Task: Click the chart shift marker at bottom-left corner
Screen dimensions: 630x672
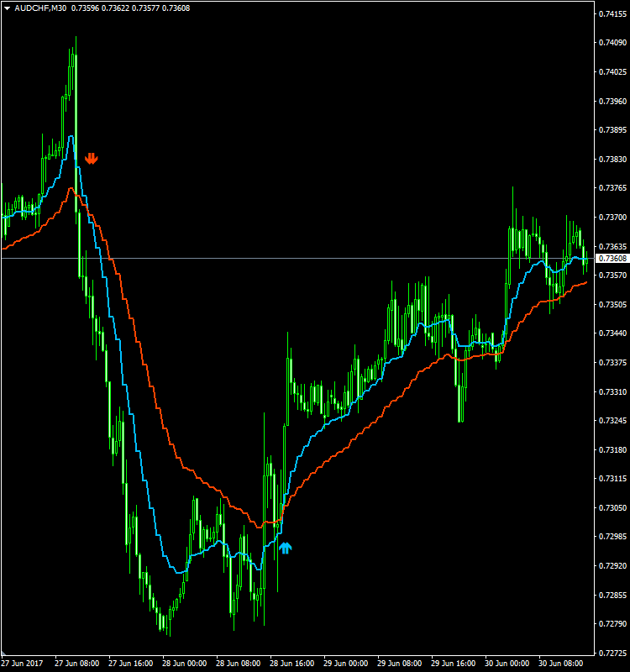Action: (x=4, y=653)
